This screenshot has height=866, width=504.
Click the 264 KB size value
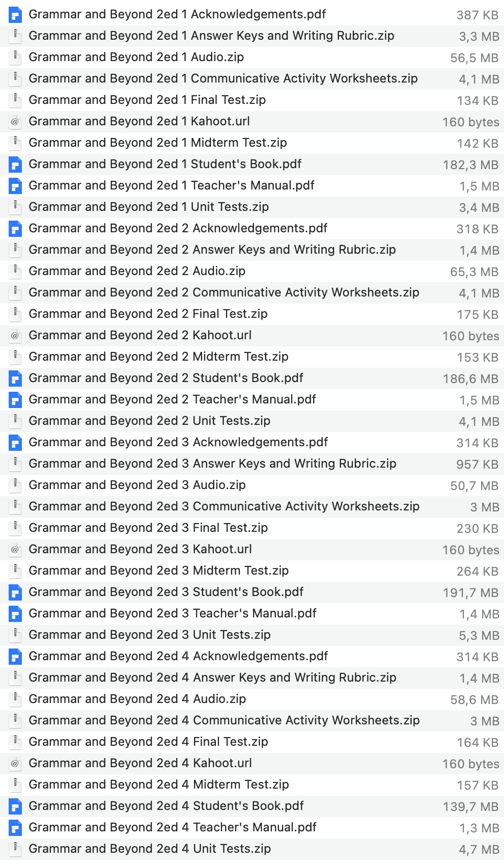point(478,572)
